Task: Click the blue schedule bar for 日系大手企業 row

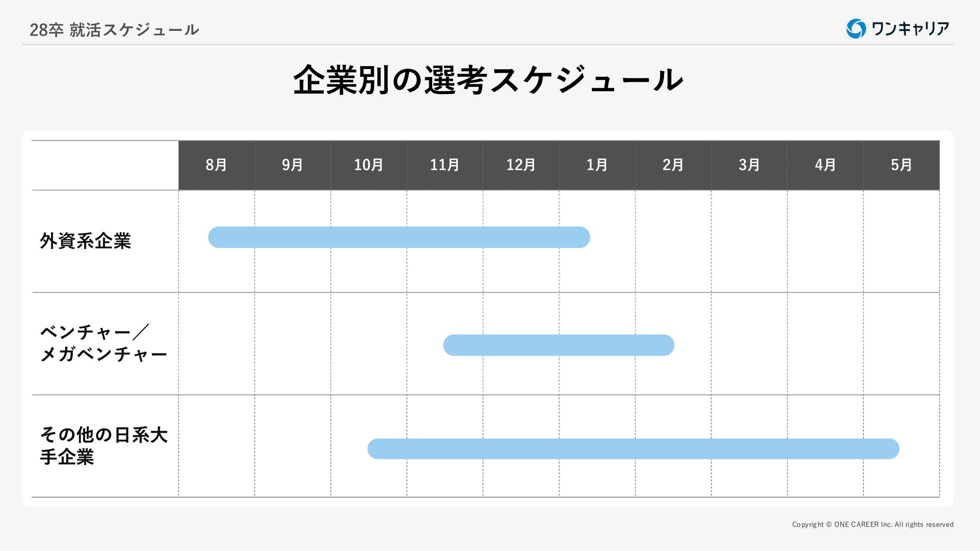Action: (x=633, y=449)
